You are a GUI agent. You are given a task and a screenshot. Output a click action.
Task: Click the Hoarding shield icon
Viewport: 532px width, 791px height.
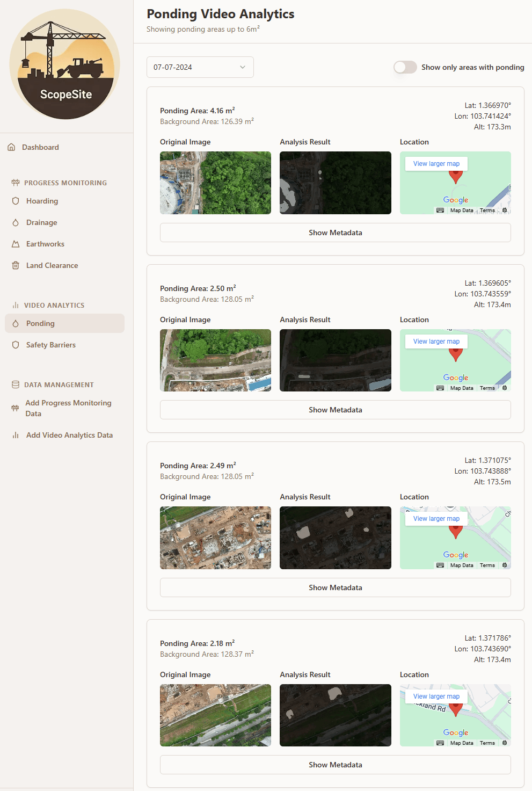click(x=16, y=201)
